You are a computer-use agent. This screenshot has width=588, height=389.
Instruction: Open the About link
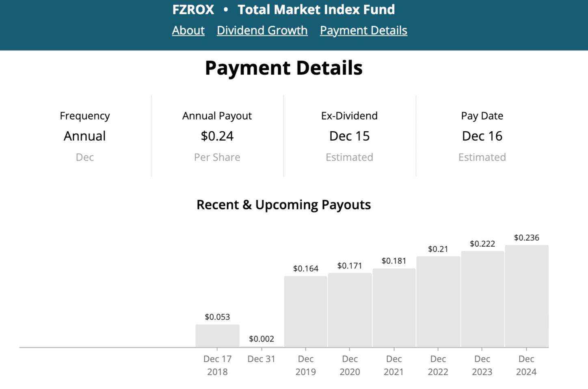[188, 30]
